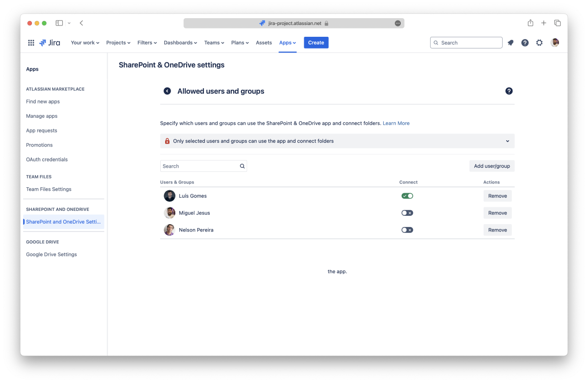Click the Jira logo to go home

pyautogui.click(x=50, y=43)
